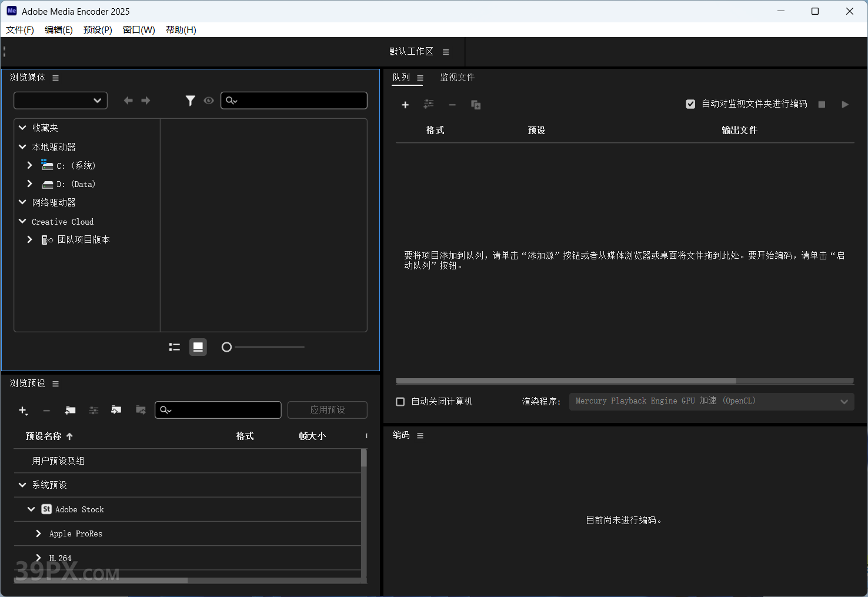Open the 队列 panel menu icon
The image size is (868, 597).
point(420,78)
